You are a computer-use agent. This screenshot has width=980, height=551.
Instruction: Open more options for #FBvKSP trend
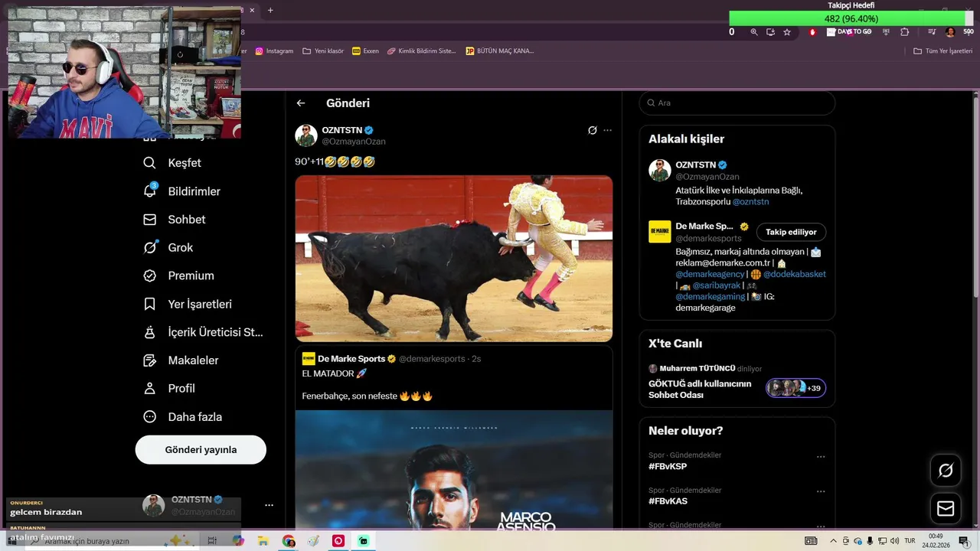point(821,457)
